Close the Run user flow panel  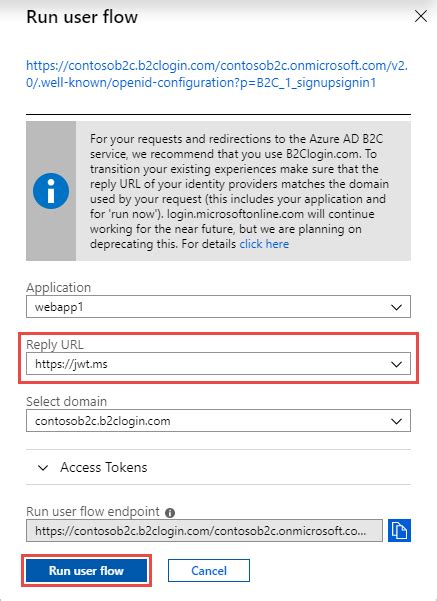(x=421, y=16)
